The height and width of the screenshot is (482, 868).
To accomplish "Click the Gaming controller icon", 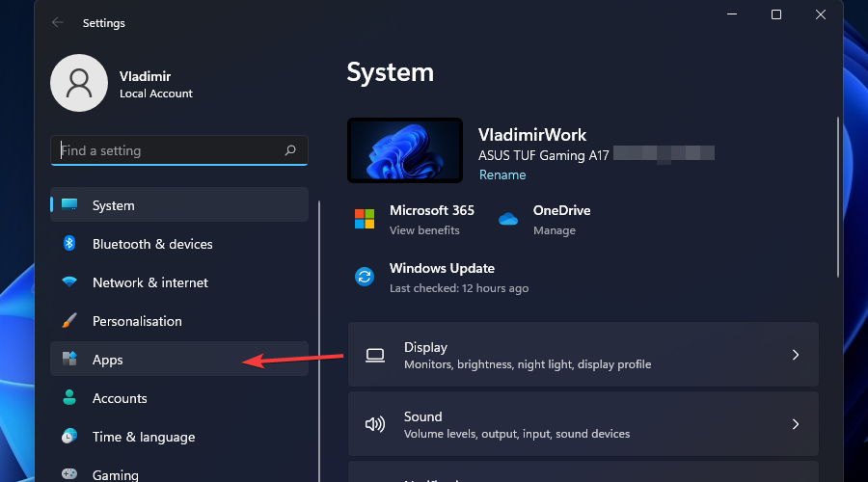I will pyautogui.click(x=69, y=474).
